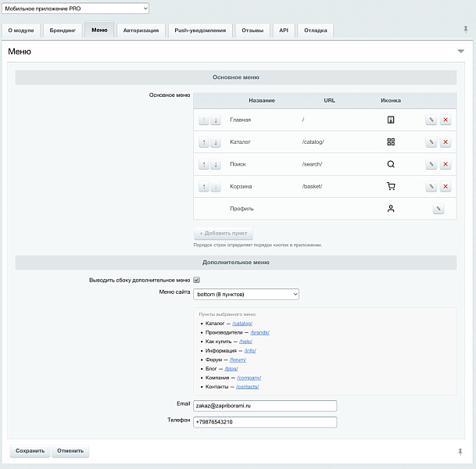Edit the Профиль menu item with pencil

pyautogui.click(x=438, y=209)
